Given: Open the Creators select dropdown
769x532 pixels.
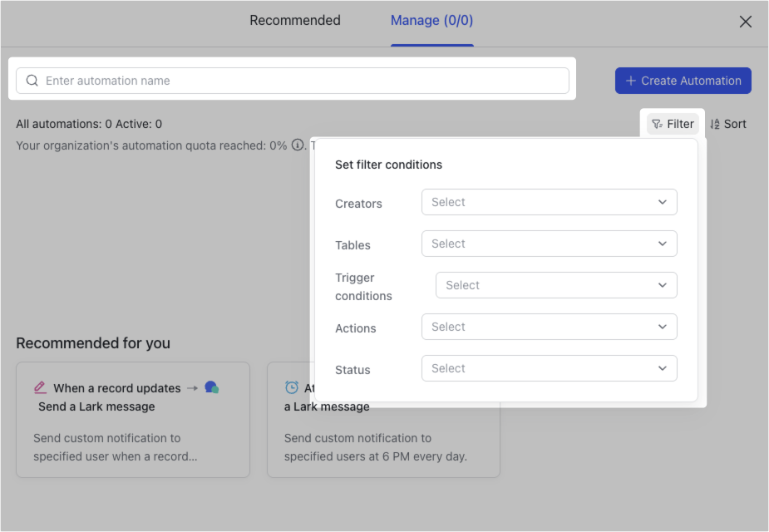Looking at the screenshot, I should point(550,202).
